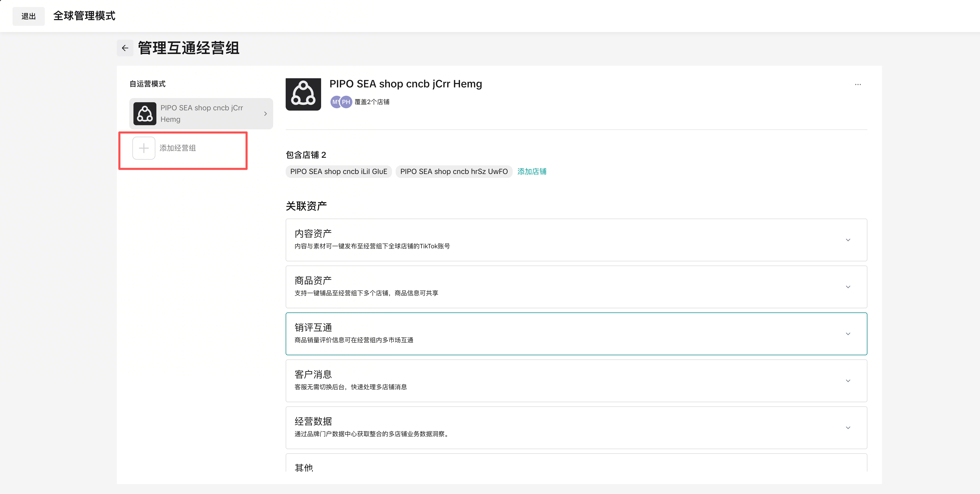Click the back arrow beside 管理互通经营组
This screenshot has width=980, height=494.
[x=125, y=48]
